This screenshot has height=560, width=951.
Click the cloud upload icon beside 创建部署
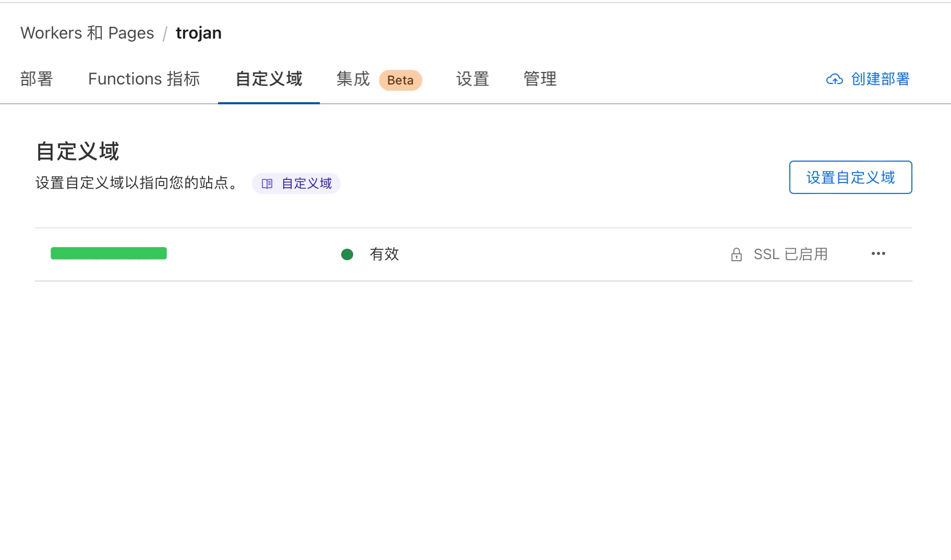834,79
